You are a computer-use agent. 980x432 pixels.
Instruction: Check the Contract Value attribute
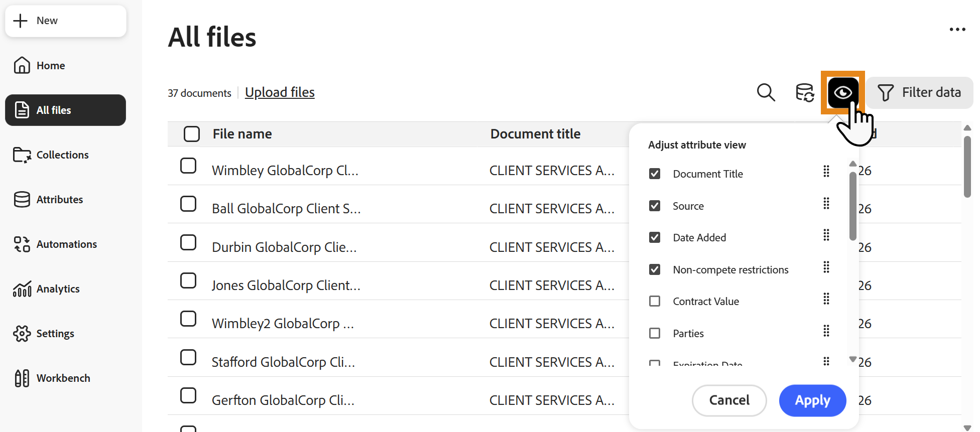(655, 301)
